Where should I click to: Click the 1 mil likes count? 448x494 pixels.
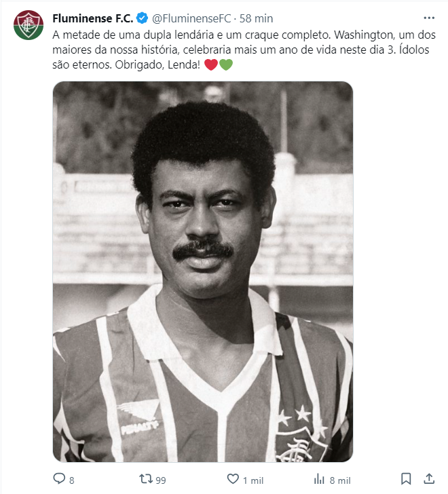point(253,480)
